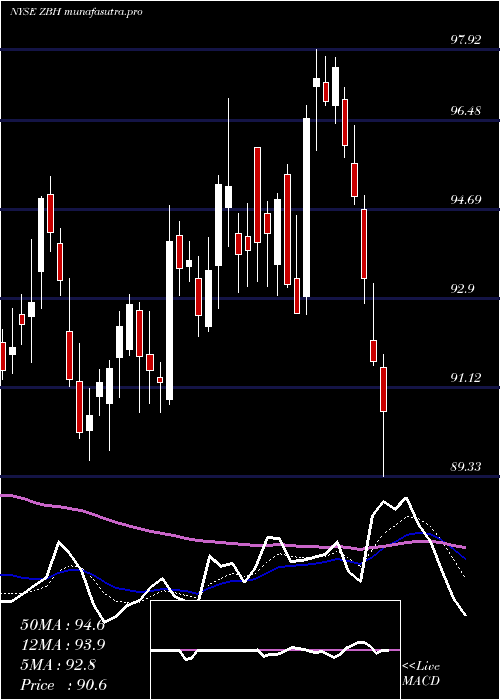Click the 94.69 price level label
This screenshot has height=700, width=500.
[x=466, y=199]
